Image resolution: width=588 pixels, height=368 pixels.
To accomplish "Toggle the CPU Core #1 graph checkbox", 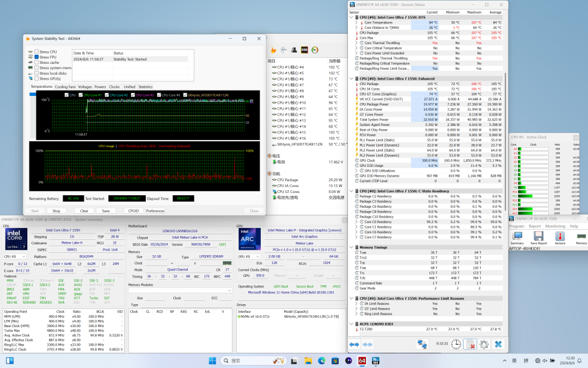I will pos(81,95).
